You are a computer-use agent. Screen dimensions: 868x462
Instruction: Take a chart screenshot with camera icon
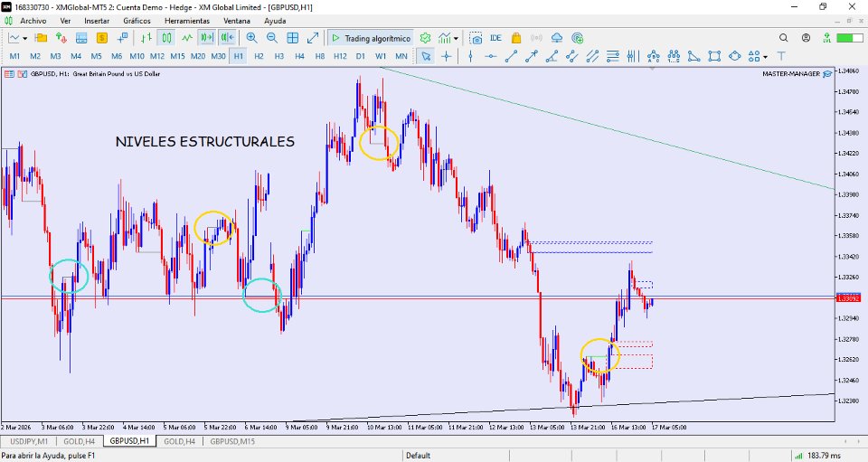click(476, 38)
